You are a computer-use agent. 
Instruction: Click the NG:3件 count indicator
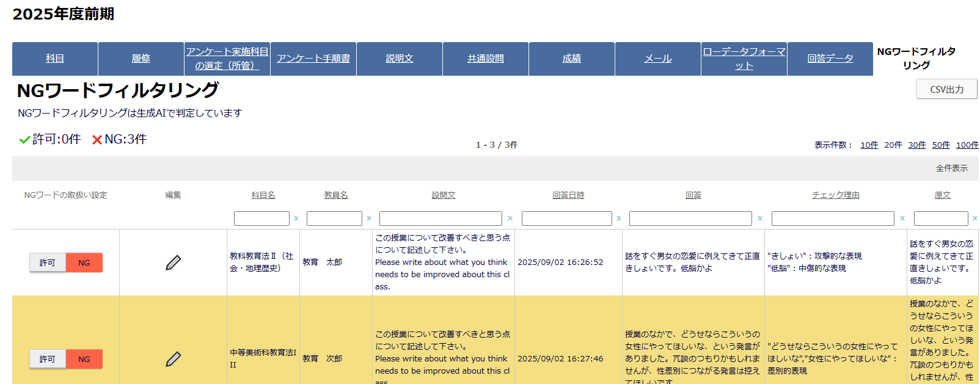coord(120,139)
